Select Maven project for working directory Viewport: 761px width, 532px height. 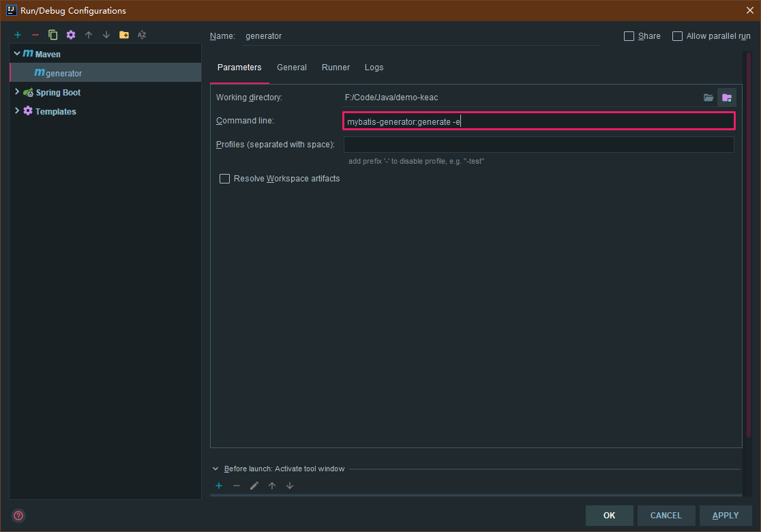tap(726, 98)
